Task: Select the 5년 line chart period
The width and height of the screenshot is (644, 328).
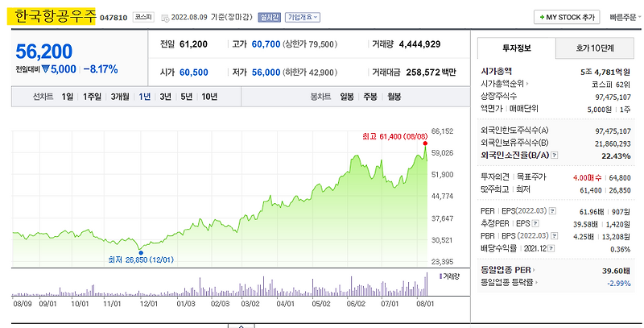Action: click(x=187, y=97)
